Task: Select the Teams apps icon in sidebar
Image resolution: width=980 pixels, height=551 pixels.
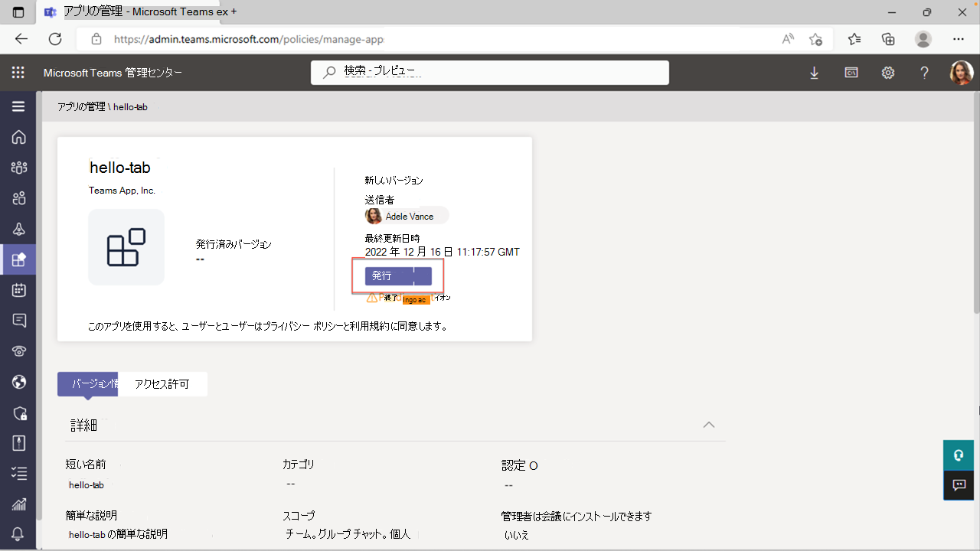Action: coord(19,259)
